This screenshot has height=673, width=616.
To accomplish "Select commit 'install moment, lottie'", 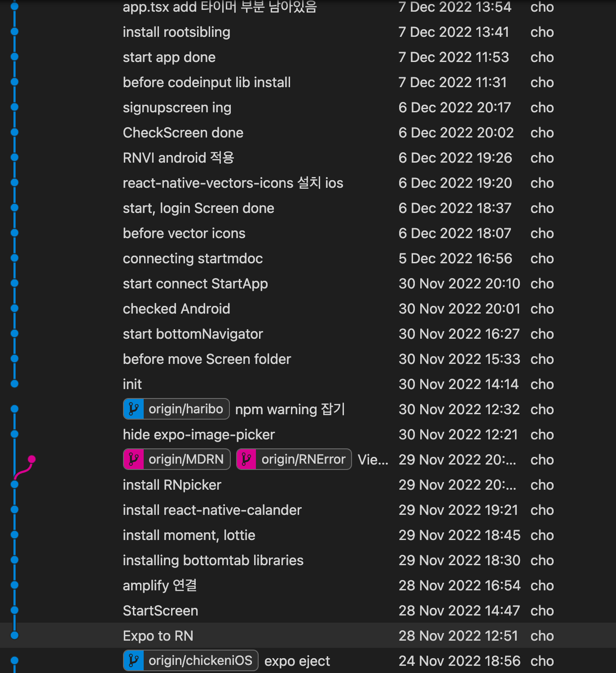I will coord(189,535).
